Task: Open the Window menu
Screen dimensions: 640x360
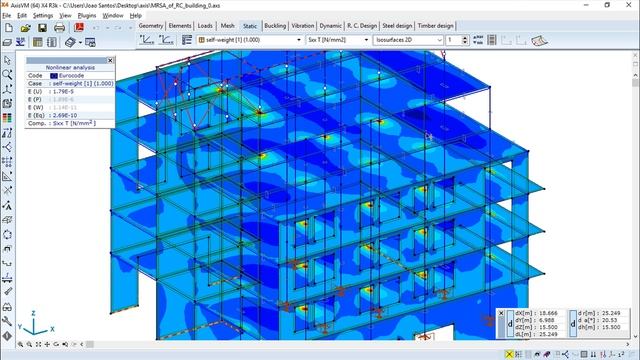Action: [x=113, y=16]
